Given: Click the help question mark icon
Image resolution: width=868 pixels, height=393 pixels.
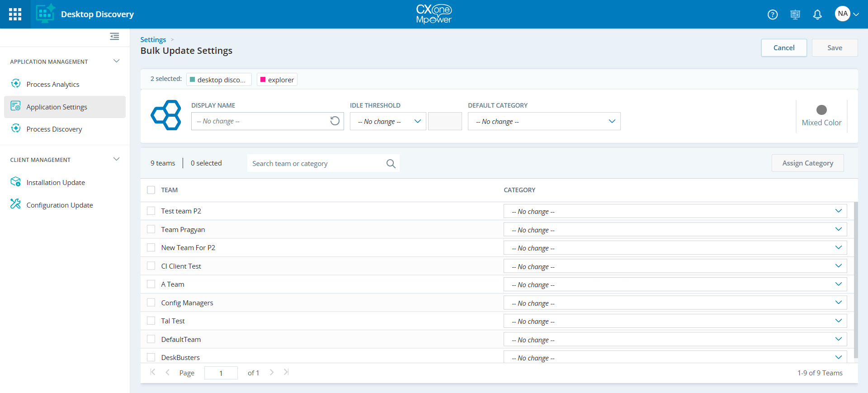Looking at the screenshot, I should (773, 14).
